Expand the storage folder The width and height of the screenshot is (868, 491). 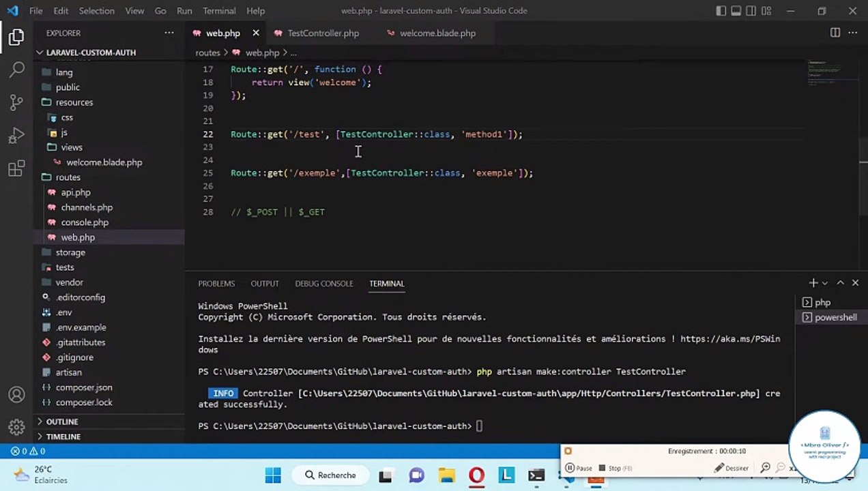click(x=109, y=252)
